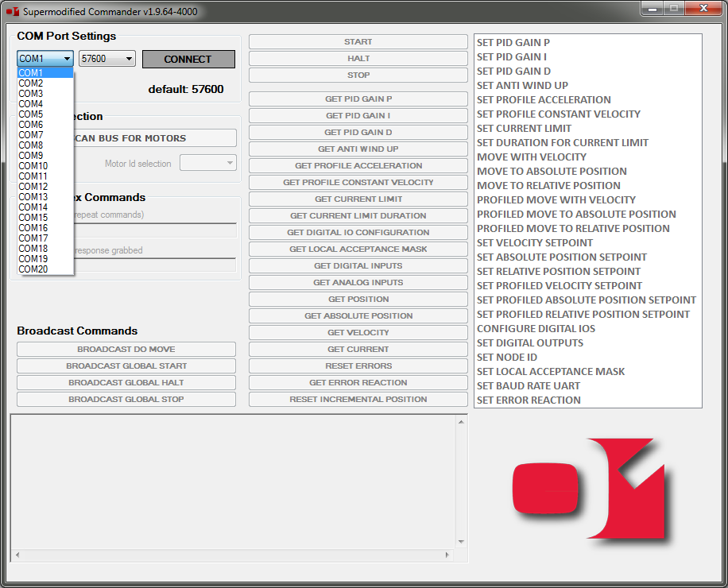Select COM3 from the port list
The height and width of the screenshot is (588, 728).
45,93
